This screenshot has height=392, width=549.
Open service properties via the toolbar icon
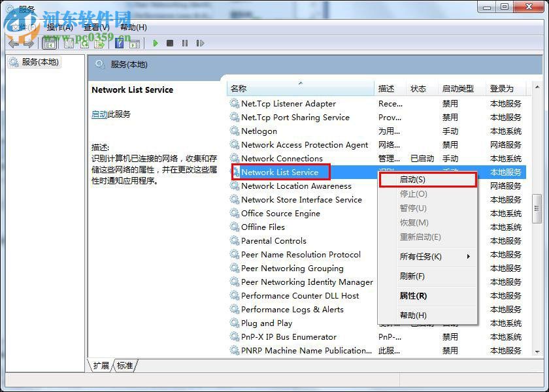coord(68,43)
